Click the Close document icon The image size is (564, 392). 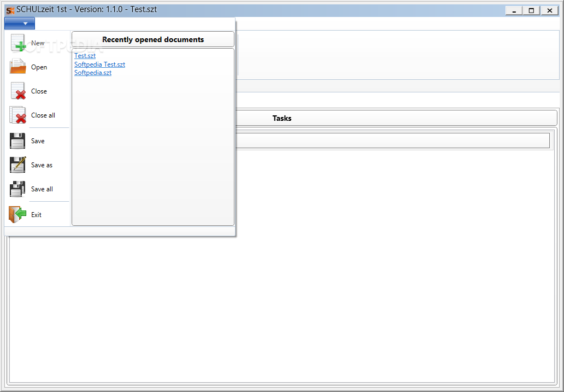click(18, 91)
